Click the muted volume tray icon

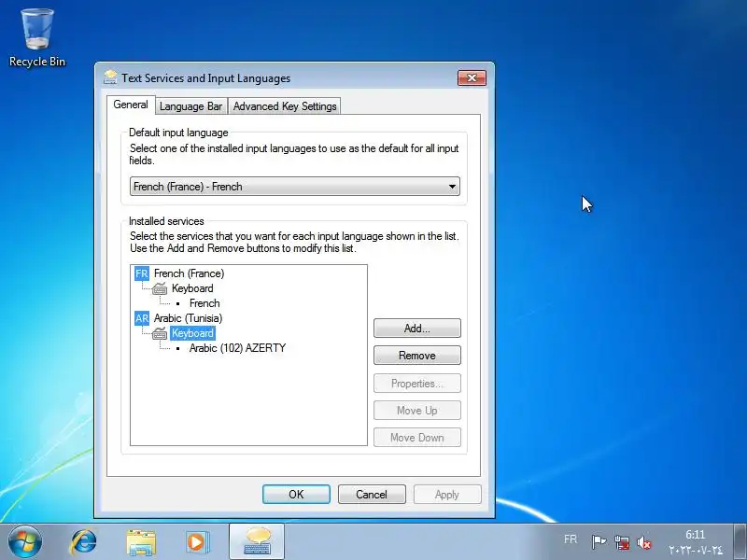[643, 542]
